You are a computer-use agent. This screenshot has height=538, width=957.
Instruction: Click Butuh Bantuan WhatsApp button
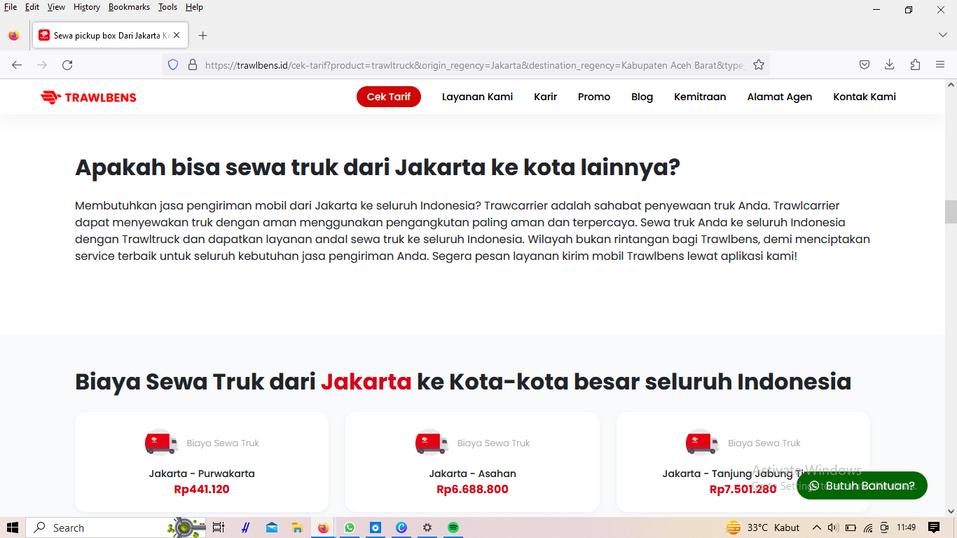(x=862, y=485)
